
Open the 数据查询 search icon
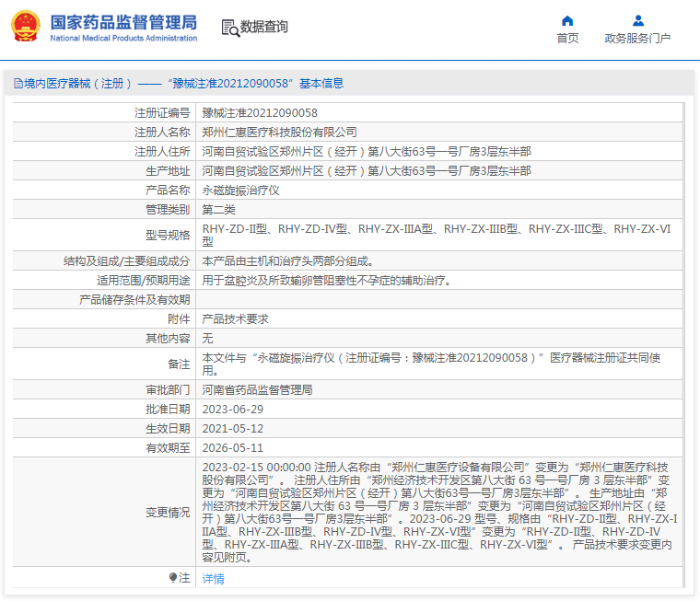[x=230, y=28]
